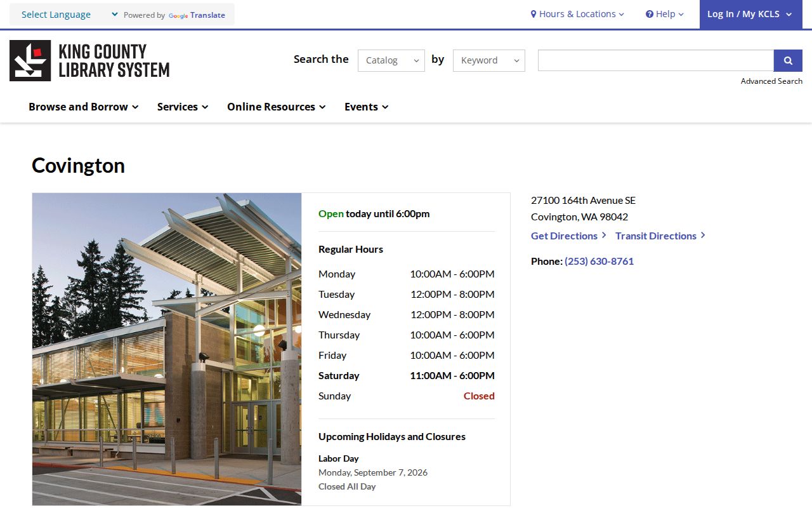Click into the catalog search text field
This screenshot has width=812, height=508.
656,60
